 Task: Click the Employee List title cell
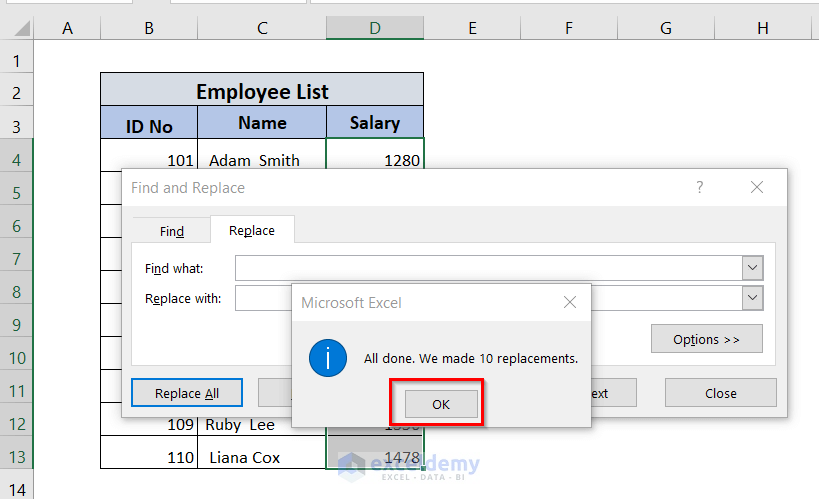tap(262, 90)
